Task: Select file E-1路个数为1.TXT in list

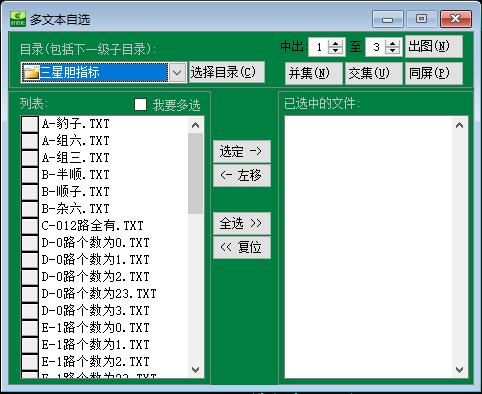Action: click(96, 345)
